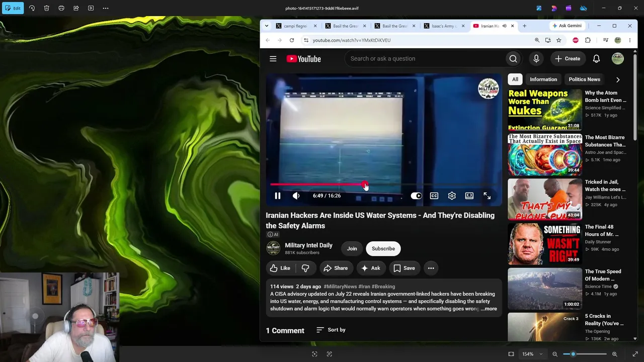Print the photo from Photos toolbar
The height and width of the screenshot is (362, 644).
pos(61,8)
